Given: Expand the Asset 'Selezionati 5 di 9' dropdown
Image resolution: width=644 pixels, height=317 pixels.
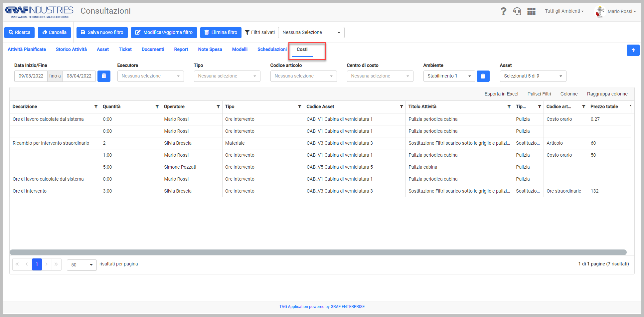Looking at the screenshot, I should point(533,76).
